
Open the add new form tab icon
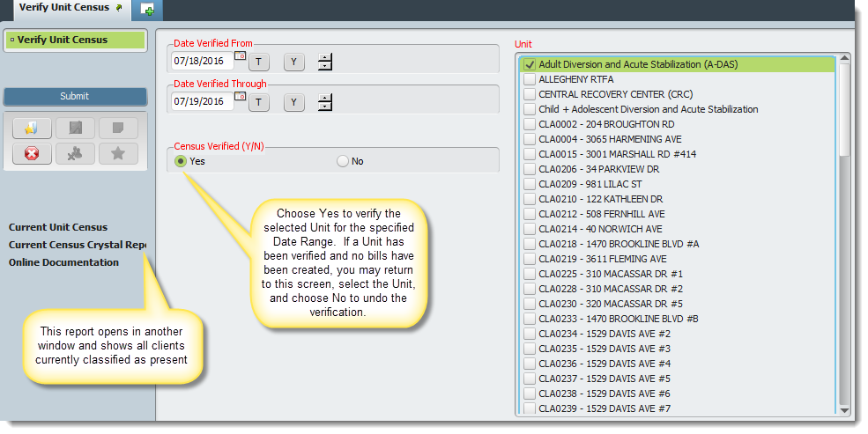(147, 10)
